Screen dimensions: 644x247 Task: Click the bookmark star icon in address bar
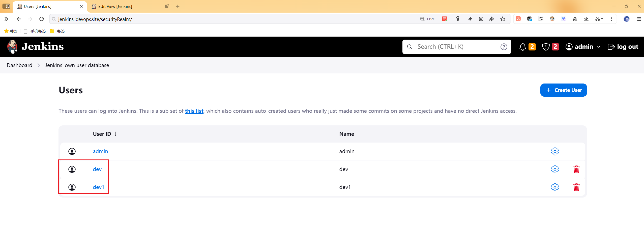[x=503, y=19]
